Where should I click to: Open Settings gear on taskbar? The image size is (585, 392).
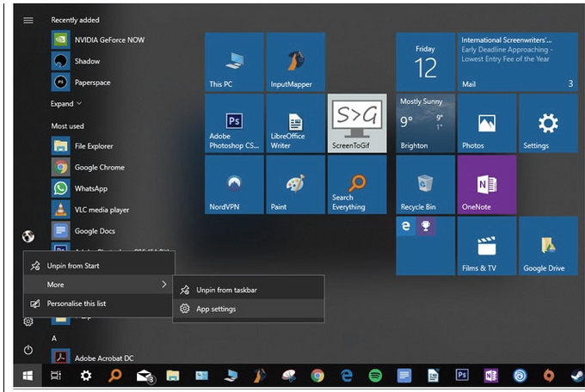[86, 376]
